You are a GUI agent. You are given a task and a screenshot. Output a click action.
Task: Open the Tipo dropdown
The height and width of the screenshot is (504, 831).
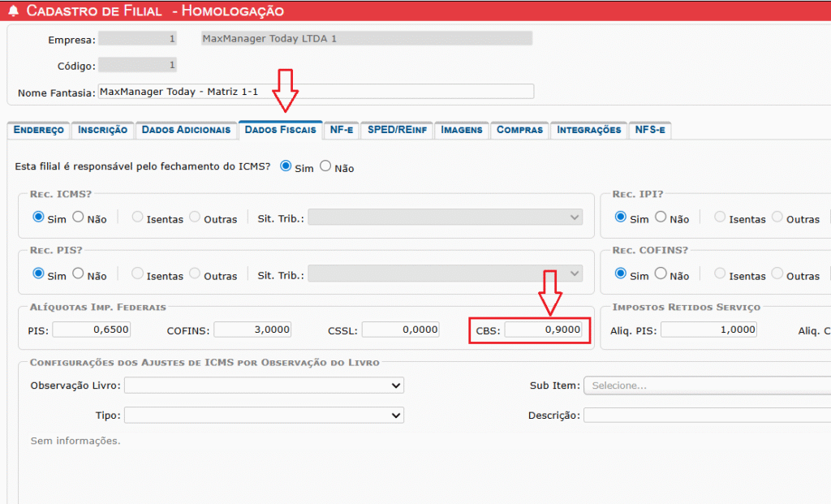pos(264,415)
